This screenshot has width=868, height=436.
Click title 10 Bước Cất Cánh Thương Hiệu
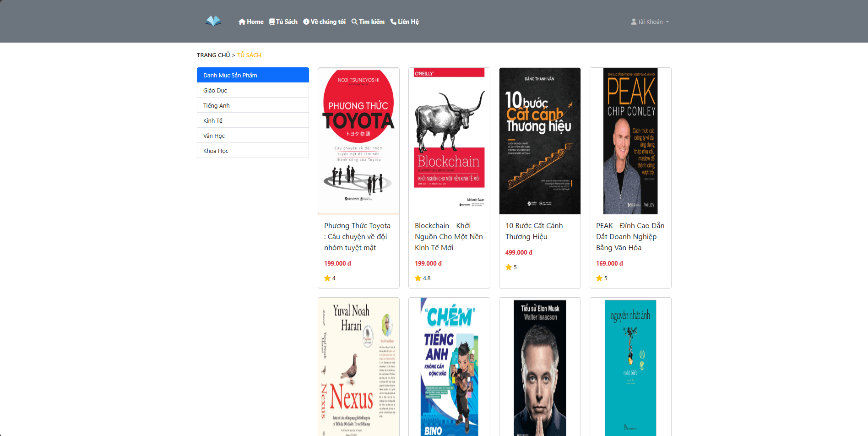point(534,231)
